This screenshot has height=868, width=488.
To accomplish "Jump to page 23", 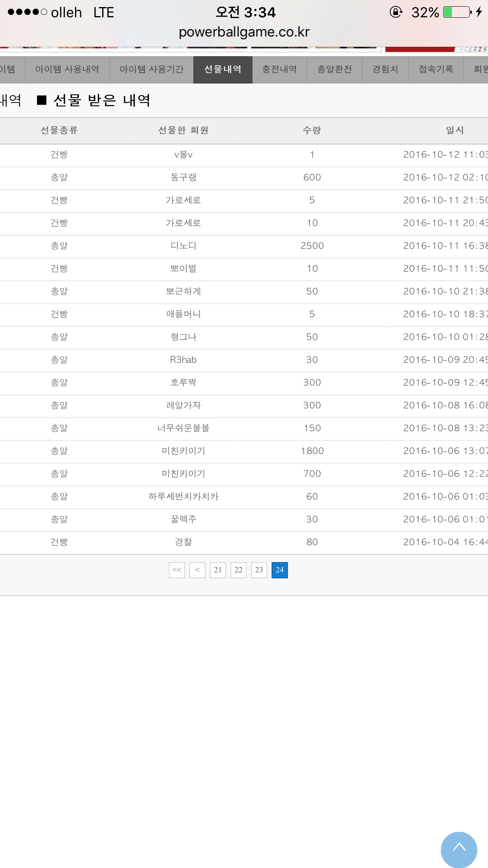I will [259, 570].
